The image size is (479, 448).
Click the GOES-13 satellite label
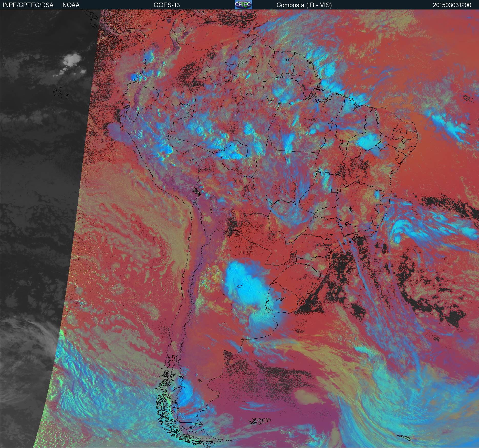tap(166, 5)
